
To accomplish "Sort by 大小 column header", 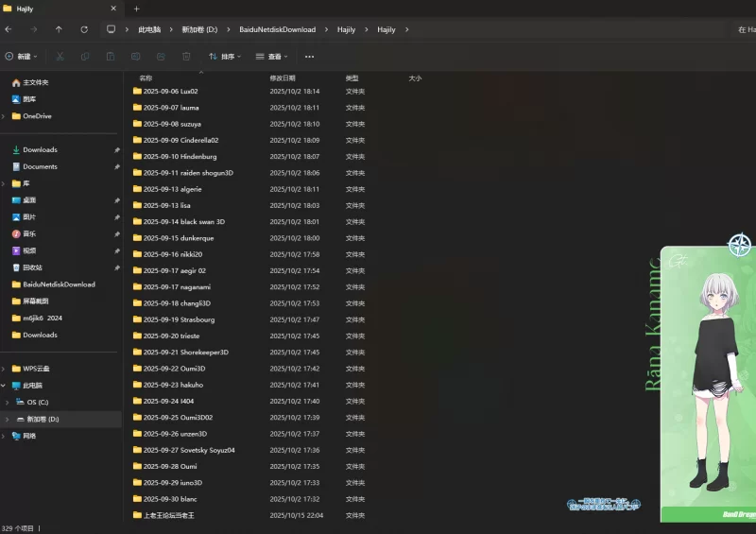I will point(415,78).
